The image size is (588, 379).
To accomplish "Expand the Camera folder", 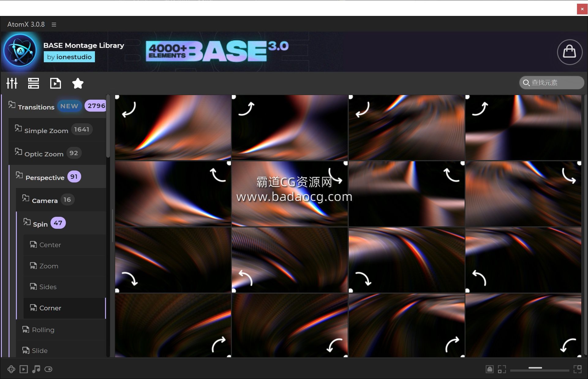I will coord(61,200).
